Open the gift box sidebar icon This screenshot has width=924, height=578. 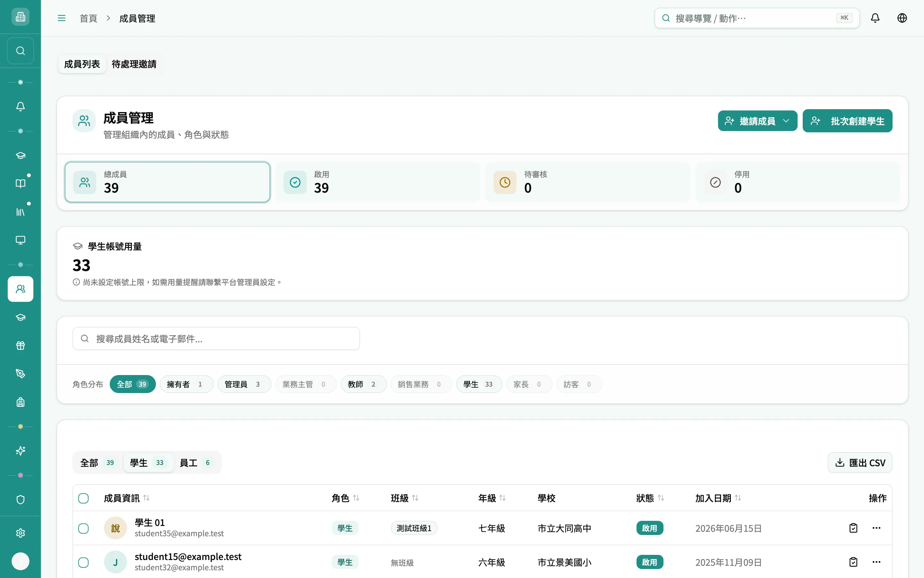tap(20, 346)
